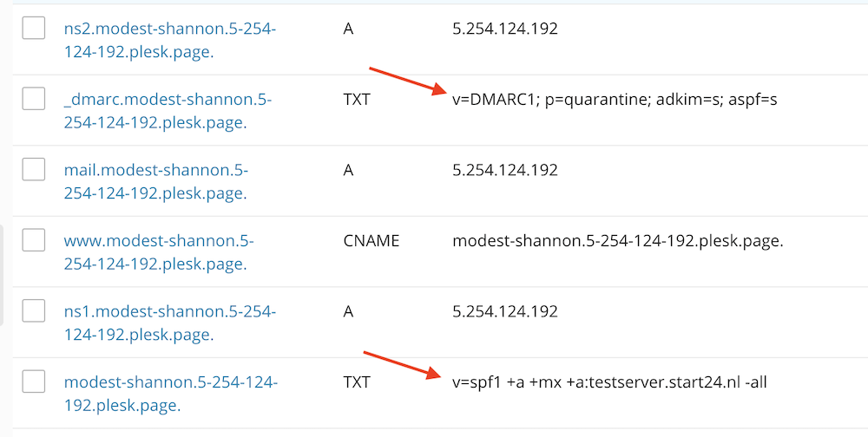
Task: Select the ns1.modest-shannon record checkbox
Action: pyautogui.click(x=34, y=310)
